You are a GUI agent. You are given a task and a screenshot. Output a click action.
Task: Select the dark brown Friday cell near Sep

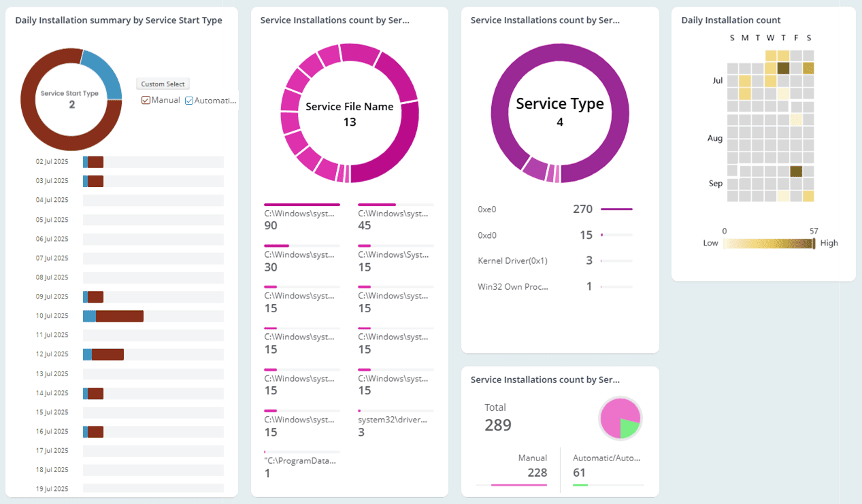[x=796, y=171]
